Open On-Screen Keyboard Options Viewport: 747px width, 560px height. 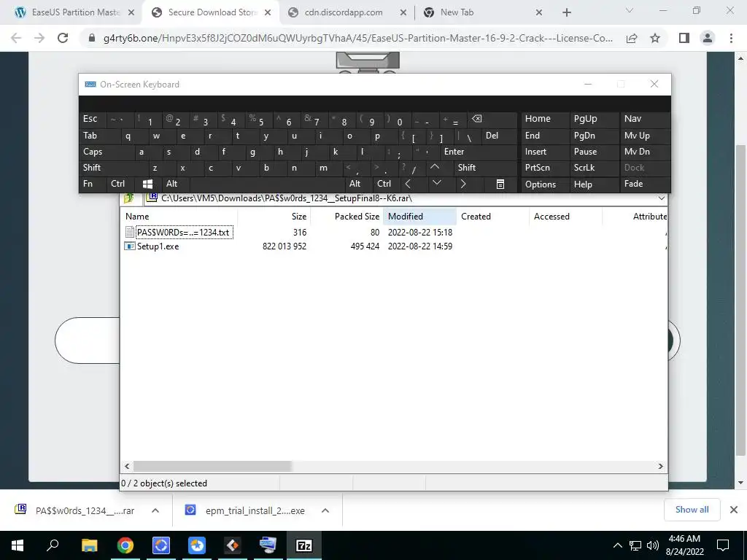pyautogui.click(x=545, y=184)
